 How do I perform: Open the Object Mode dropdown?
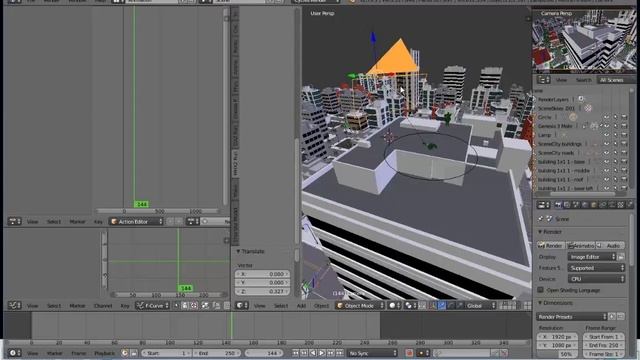coord(360,305)
